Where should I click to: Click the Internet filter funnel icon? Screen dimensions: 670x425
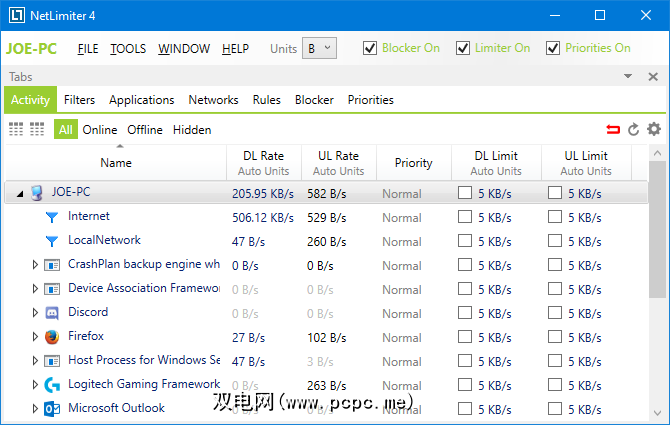52,217
